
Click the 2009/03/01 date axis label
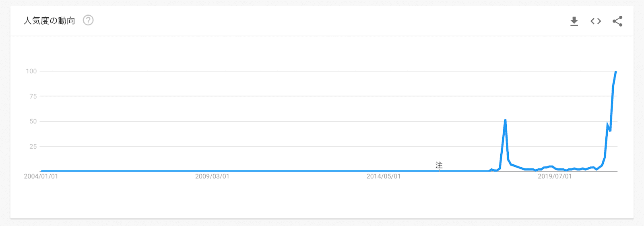(212, 176)
